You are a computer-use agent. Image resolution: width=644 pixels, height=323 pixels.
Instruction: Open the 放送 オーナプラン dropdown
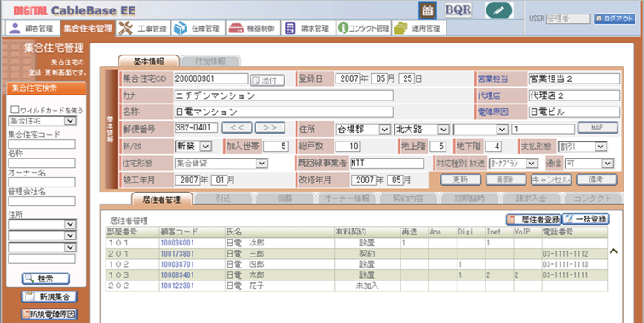tap(514, 163)
